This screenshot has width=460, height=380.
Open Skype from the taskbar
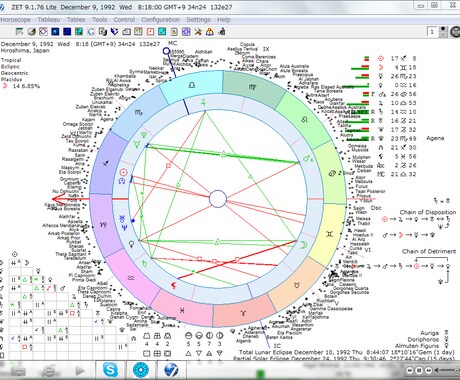point(110,370)
